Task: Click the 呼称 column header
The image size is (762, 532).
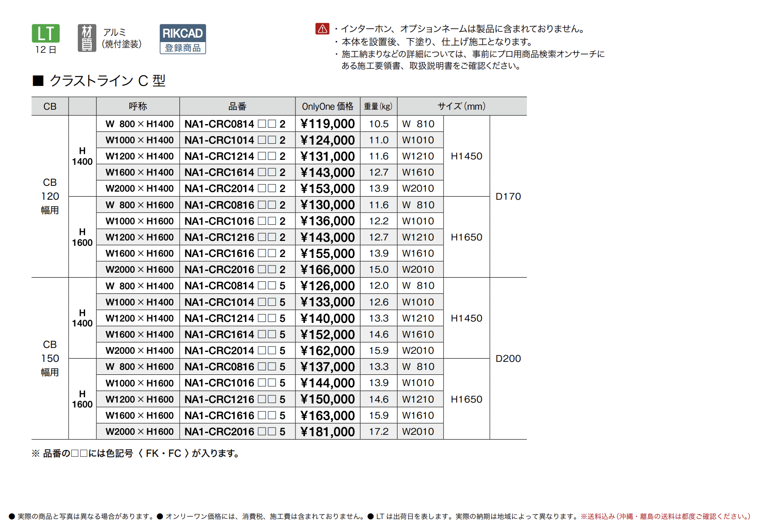Action: pyautogui.click(x=138, y=107)
